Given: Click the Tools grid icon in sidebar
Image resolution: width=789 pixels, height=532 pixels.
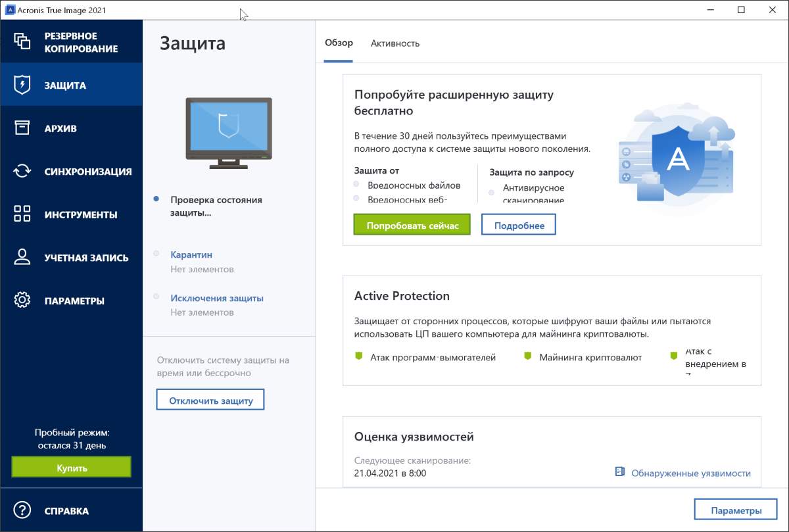Looking at the screenshot, I should 22,214.
